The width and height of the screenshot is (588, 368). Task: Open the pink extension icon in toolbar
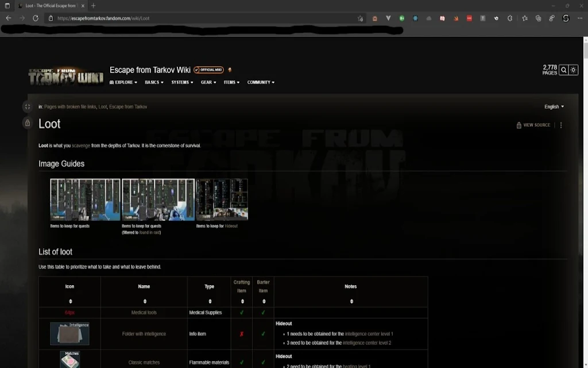(x=442, y=18)
